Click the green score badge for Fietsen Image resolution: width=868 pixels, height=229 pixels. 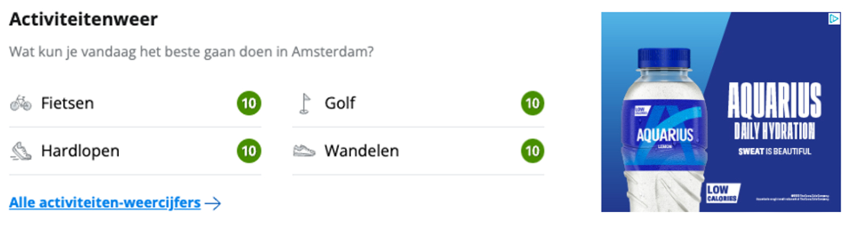pos(249,103)
